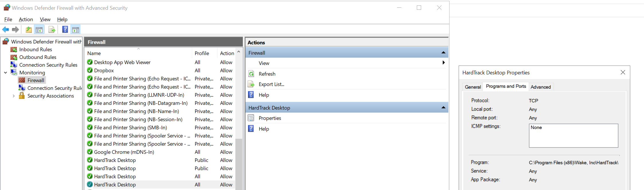The image size is (644, 190).
Task: Expand the Security Associations node chevron
Action: (x=13, y=96)
